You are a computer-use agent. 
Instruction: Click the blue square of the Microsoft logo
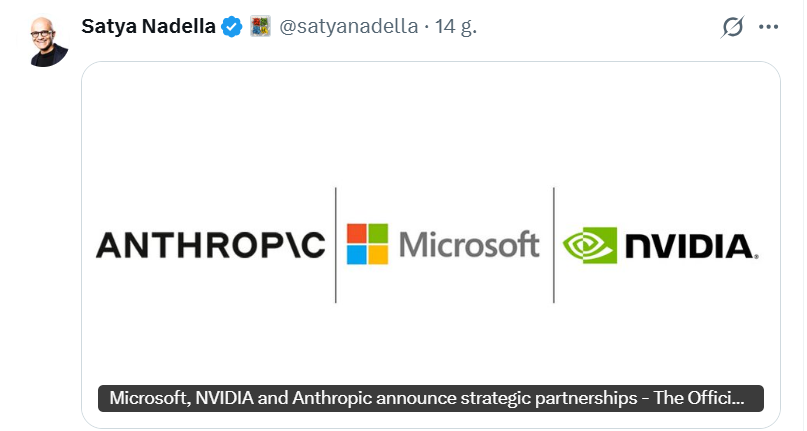point(356,255)
